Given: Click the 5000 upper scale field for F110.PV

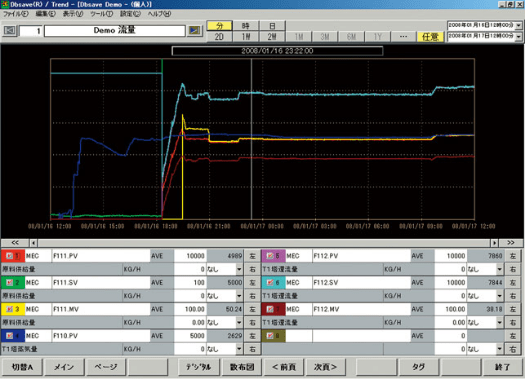Looking at the screenshot, I should click(190, 335).
